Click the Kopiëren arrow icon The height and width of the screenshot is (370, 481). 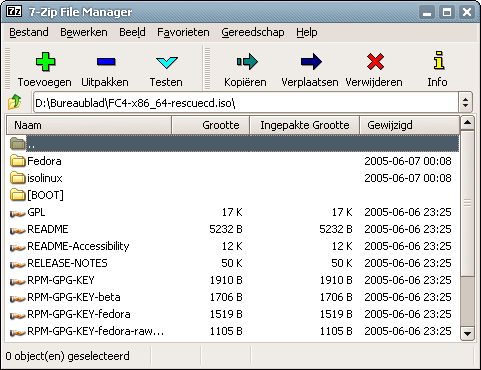pos(247,62)
